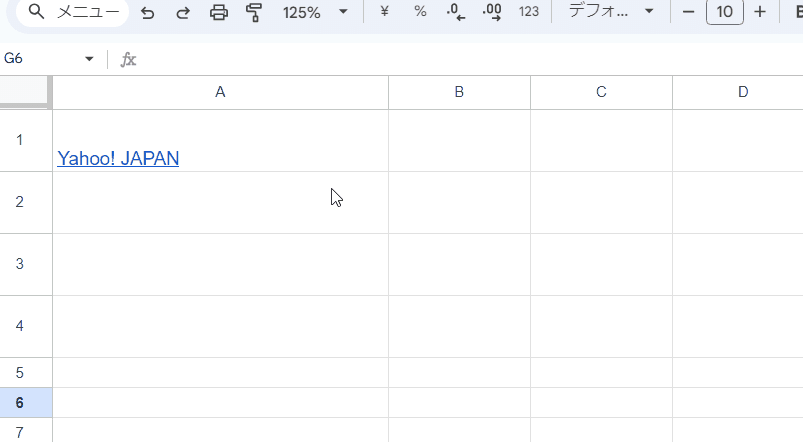Open the Yahoo! JAPAN hyperlink

[118, 158]
